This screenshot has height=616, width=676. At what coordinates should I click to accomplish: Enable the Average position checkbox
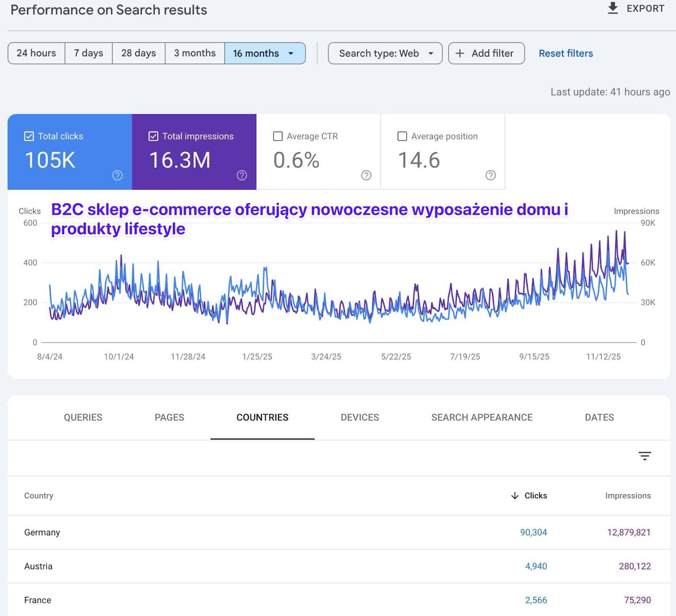click(402, 136)
